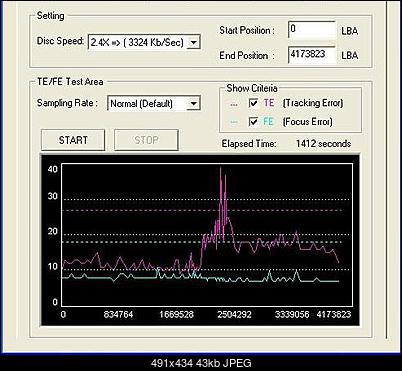The width and height of the screenshot is (402, 371).
Task: Click the 'Setting' group title
Action: 50,16
